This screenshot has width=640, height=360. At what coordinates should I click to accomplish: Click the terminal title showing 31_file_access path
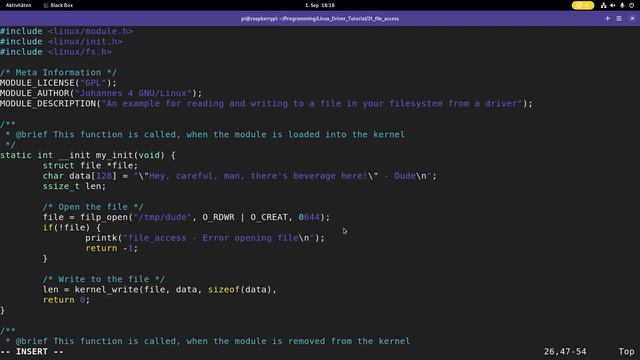(320, 19)
